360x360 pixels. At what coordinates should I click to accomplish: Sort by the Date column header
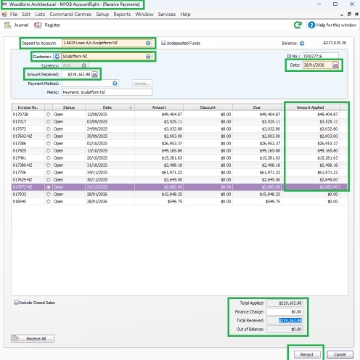pyautogui.click(x=110, y=107)
